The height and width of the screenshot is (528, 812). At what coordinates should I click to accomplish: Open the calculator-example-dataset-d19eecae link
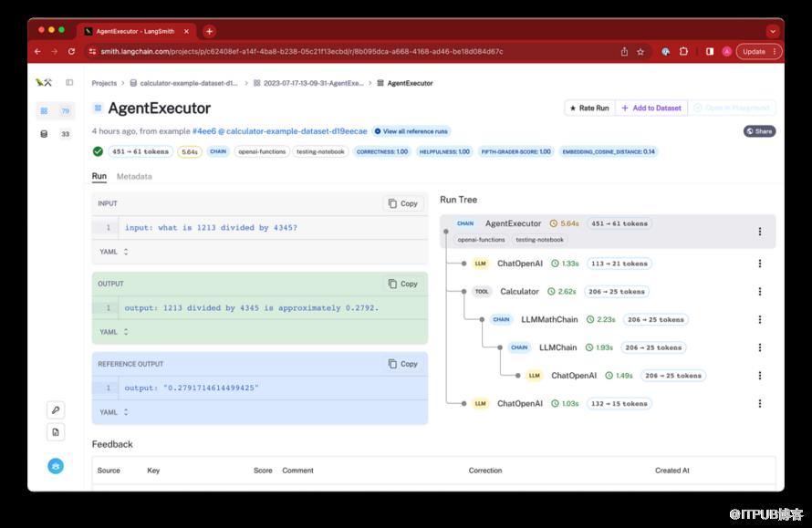pyautogui.click(x=291, y=131)
